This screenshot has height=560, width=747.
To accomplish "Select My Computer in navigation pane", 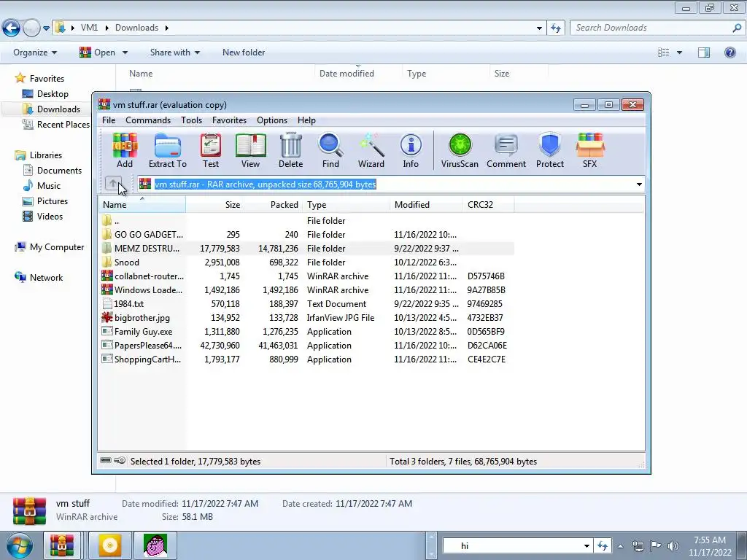I will (x=57, y=246).
